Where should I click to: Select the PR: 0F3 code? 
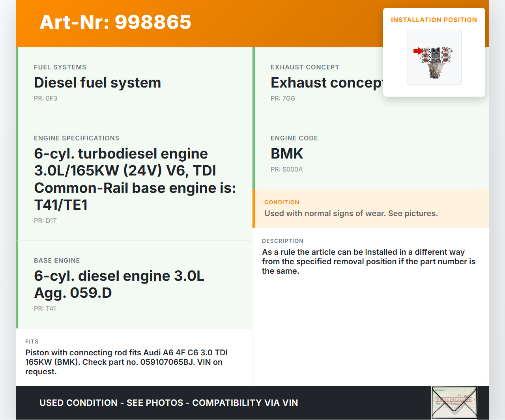(45, 99)
